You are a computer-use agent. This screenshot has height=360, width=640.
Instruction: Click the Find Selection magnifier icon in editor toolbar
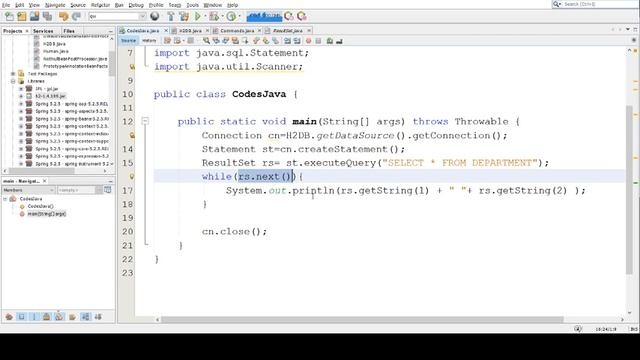[x=207, y=41]
